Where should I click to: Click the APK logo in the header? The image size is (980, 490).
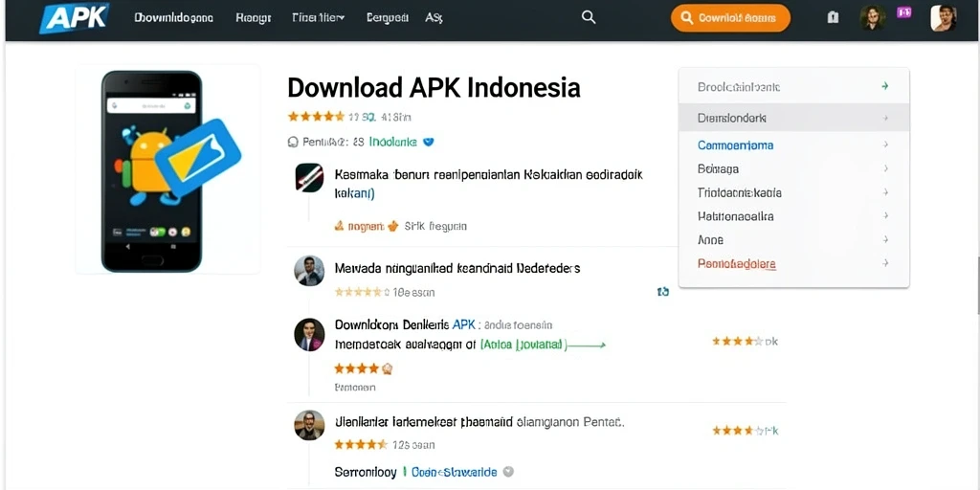[75, 17]
